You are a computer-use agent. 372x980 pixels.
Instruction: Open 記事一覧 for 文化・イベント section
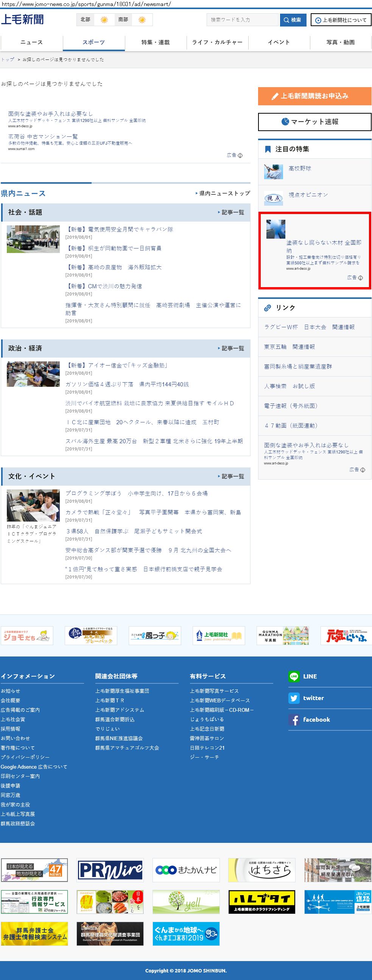click(x=231, y=476)
